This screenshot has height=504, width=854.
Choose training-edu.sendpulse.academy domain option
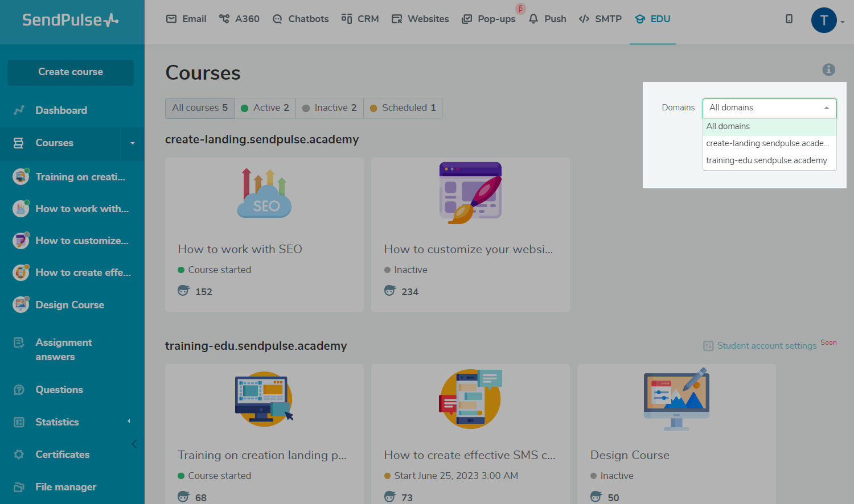pyautogui.click(x=770, y=160)
